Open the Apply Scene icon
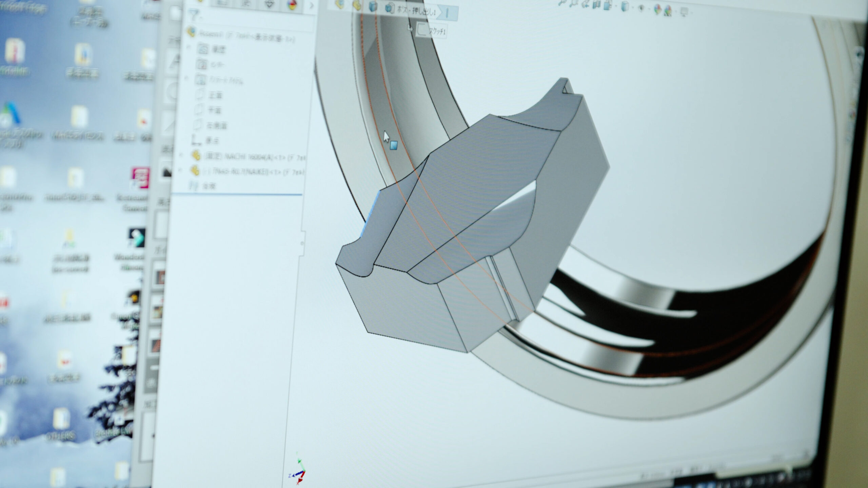The width and height of the screenshot is (868, 488). pos(668,11)
